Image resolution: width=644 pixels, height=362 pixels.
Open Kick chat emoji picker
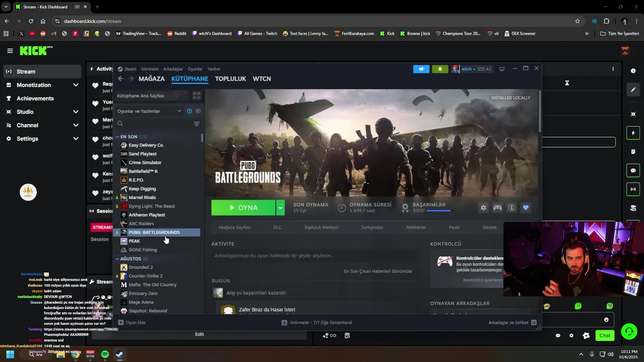(606, 320)
